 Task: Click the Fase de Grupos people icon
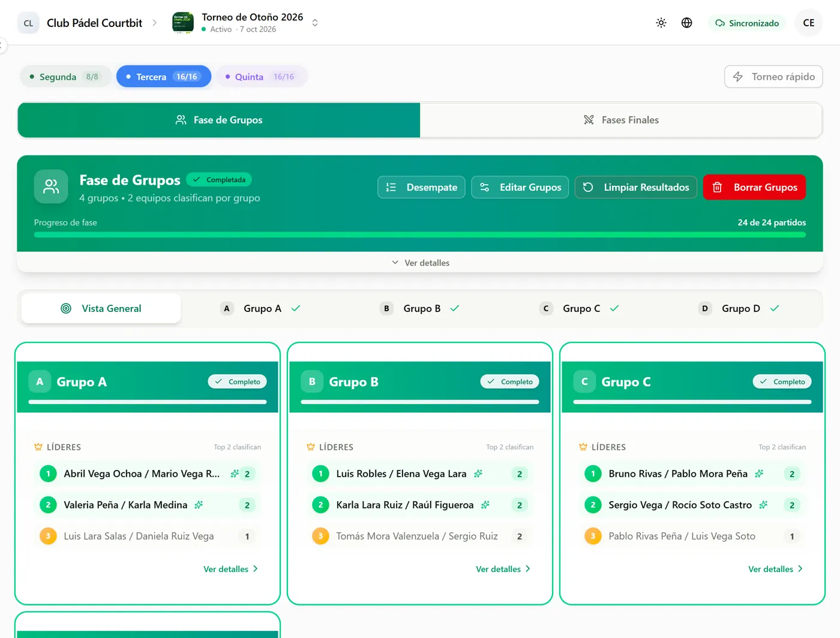51,187
